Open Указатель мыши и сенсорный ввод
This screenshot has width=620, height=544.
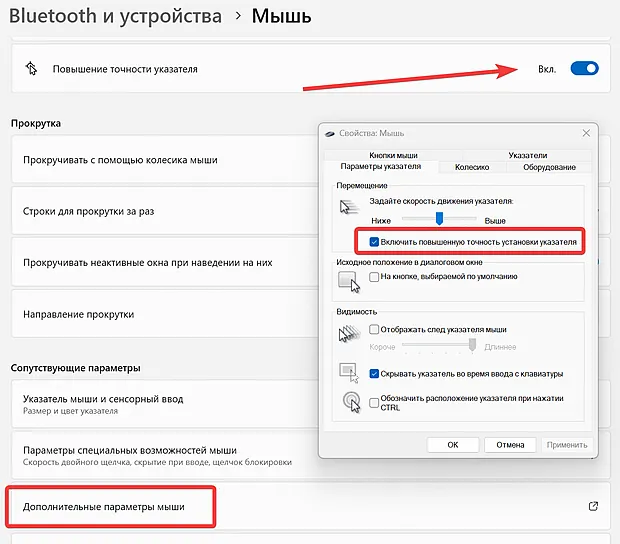[x=164, y=404]
